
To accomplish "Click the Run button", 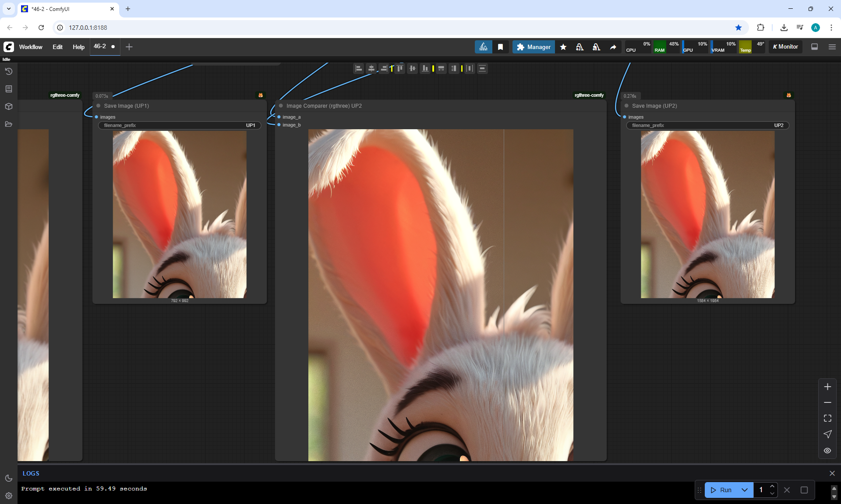I will (x=721, y=490).
